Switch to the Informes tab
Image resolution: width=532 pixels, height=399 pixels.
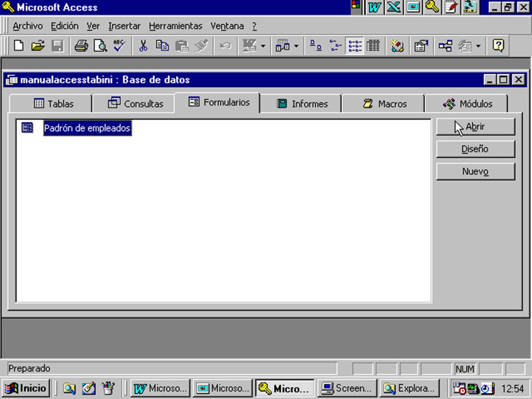coord(301,104)
